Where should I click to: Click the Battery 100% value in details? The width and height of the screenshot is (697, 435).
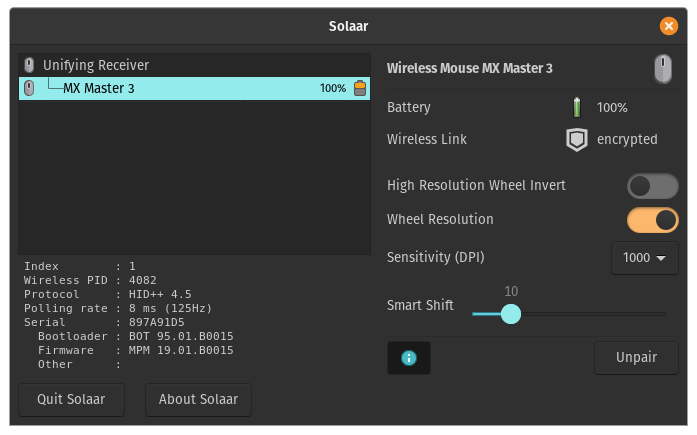pyautogui.click(x=612, y=108)
